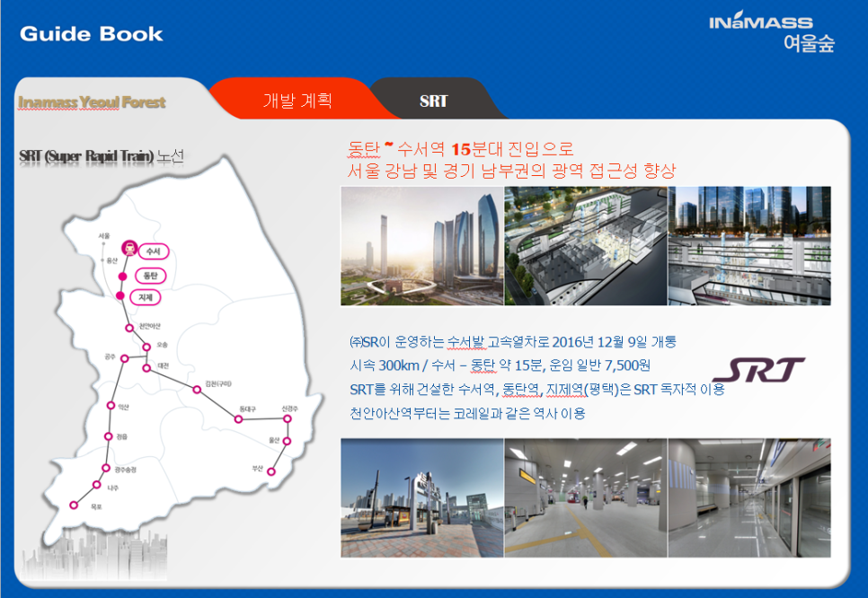Click the solid dot marker beside 동탄
868x598 pixels.
click(x=123, y=277)
